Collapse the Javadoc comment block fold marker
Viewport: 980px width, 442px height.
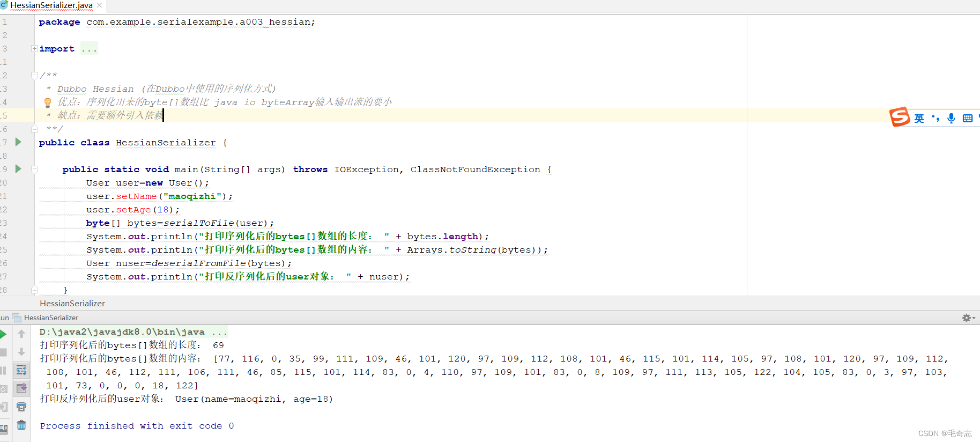34,75
